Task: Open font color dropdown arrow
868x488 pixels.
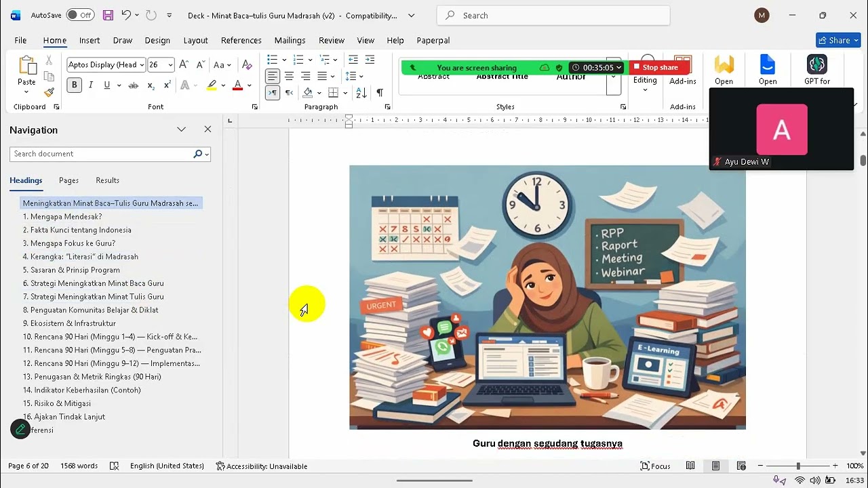Action: tap(249, 85)
